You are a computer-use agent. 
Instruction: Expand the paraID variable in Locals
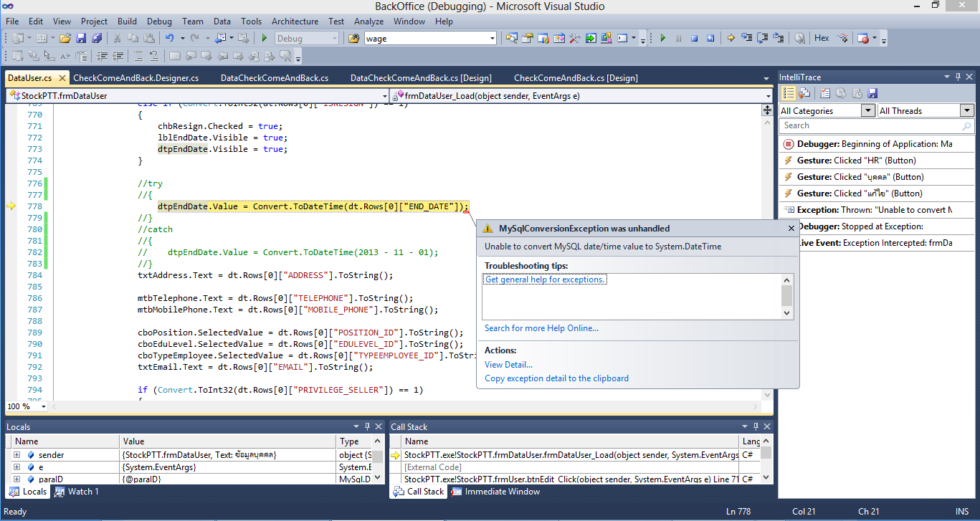[x=16, y=479]
